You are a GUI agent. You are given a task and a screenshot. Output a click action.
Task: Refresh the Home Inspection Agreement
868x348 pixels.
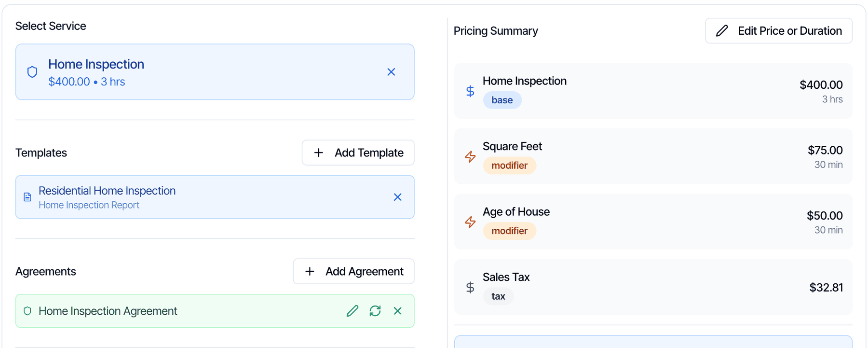pos(375,311)
